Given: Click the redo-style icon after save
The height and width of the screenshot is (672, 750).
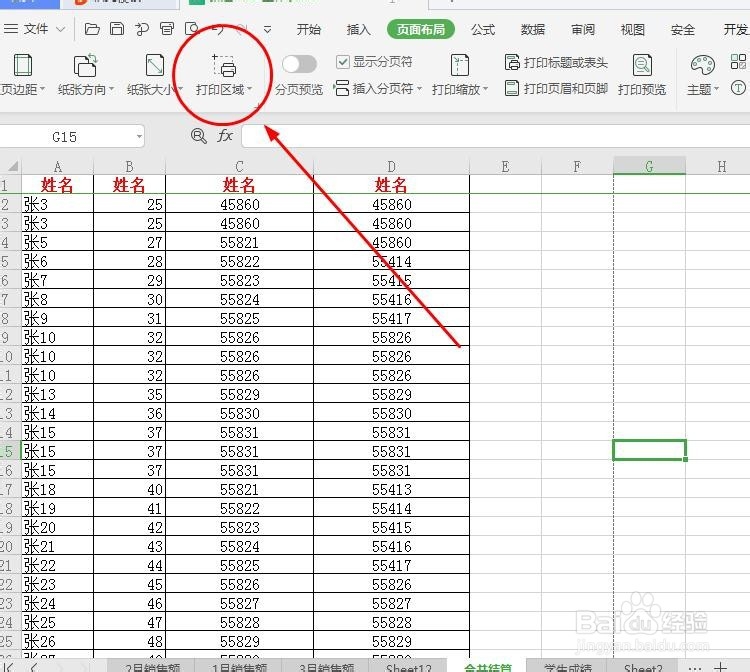Looking at the screenshot, I should click(142, 29).
